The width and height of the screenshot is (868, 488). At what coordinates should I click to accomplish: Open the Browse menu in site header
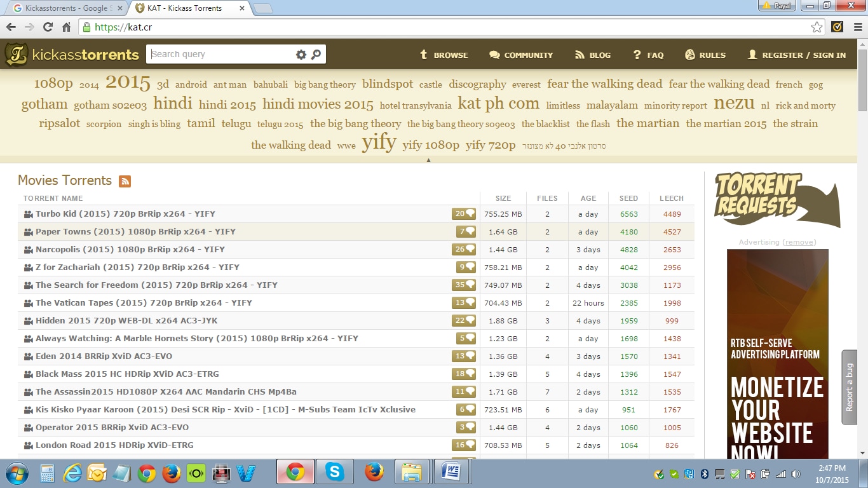(x=444, y=55)
